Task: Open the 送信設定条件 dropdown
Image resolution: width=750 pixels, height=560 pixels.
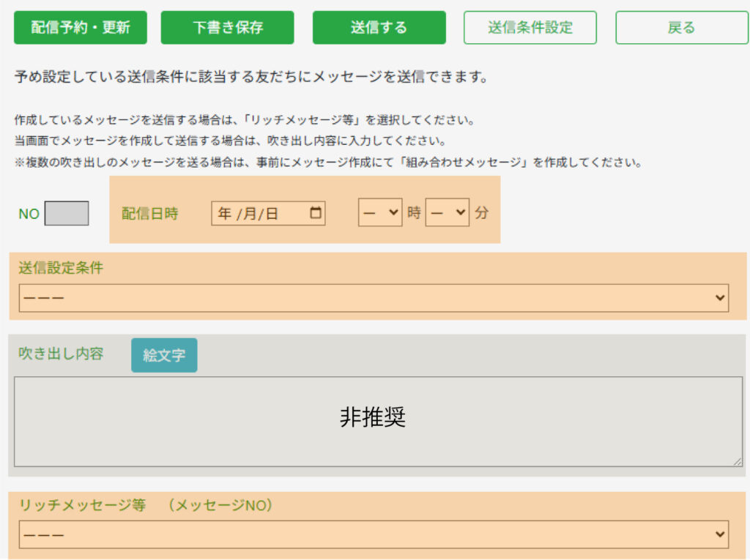Action: [374, 298]
